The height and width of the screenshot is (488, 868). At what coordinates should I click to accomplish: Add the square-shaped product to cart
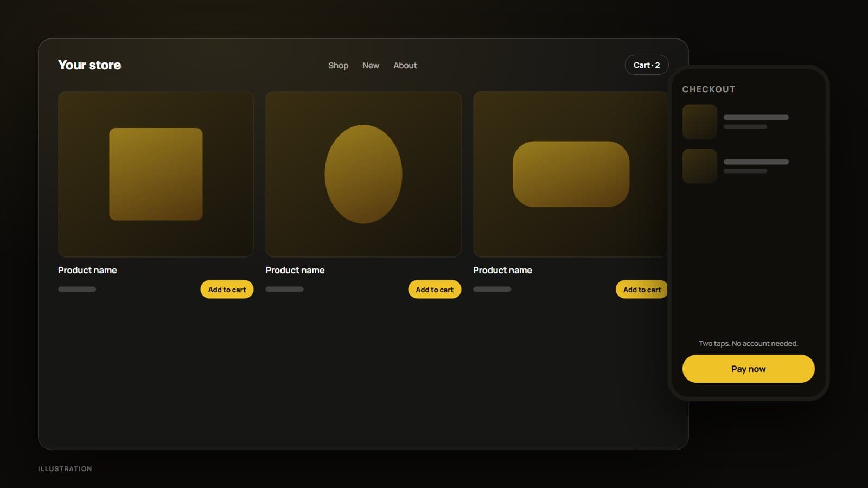click(x=227, y=290)
